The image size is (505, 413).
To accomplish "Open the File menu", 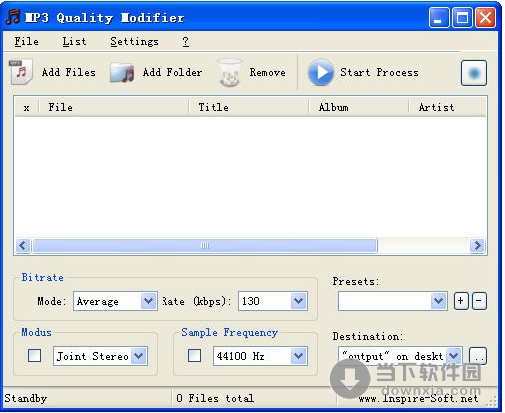I will pyautogui.click(x=26, y=42).
